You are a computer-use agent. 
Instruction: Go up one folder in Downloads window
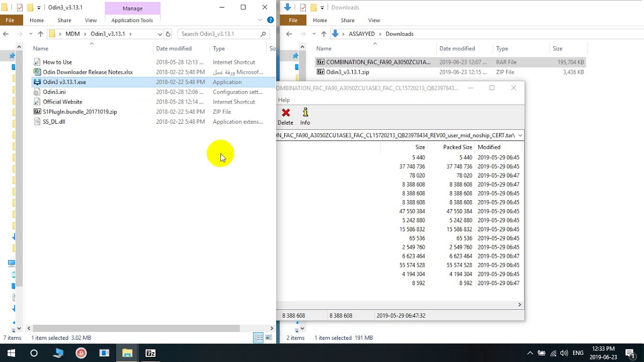[324, 34]
